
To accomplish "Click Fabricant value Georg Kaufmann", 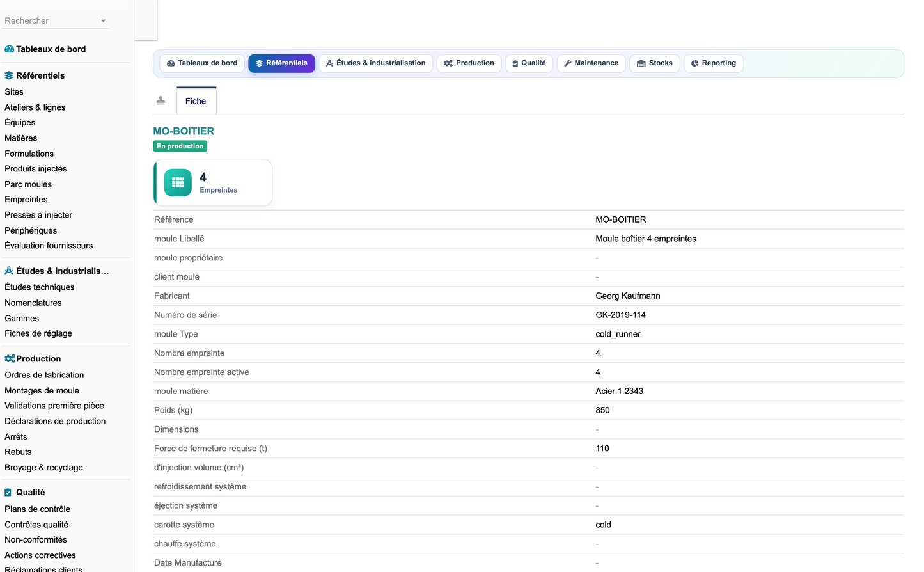I will click(628, 296).
